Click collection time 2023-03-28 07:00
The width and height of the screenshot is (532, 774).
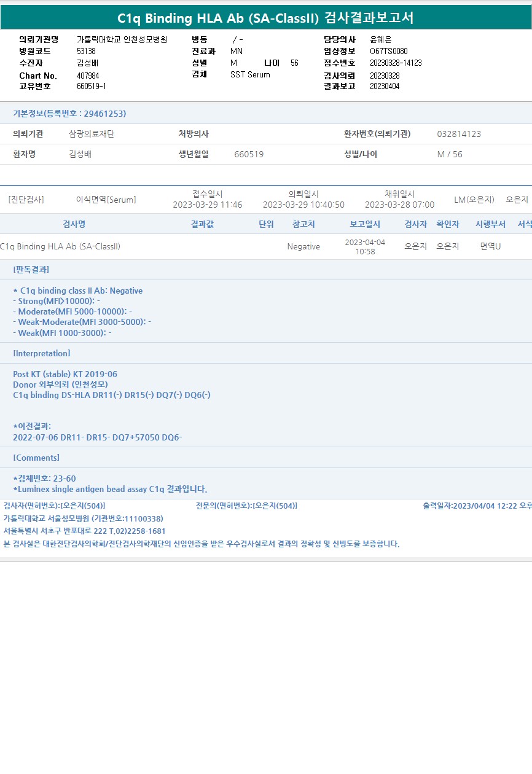tap(399, 205)
